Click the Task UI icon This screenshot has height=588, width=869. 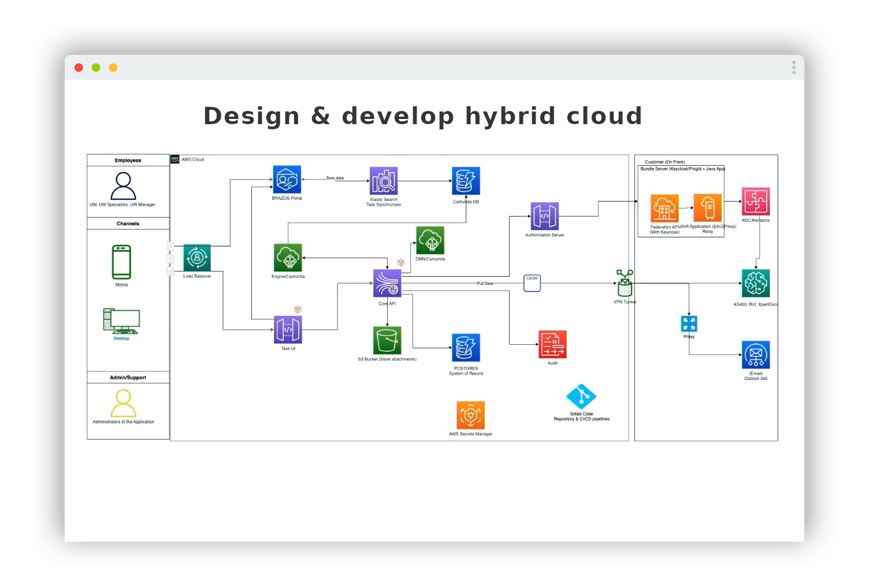[288, 330]
